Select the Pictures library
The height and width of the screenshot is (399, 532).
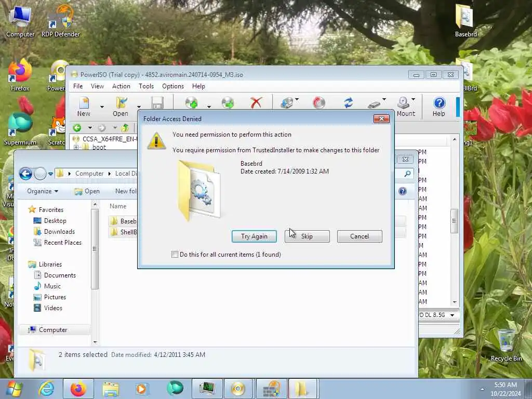click(50, 297)
